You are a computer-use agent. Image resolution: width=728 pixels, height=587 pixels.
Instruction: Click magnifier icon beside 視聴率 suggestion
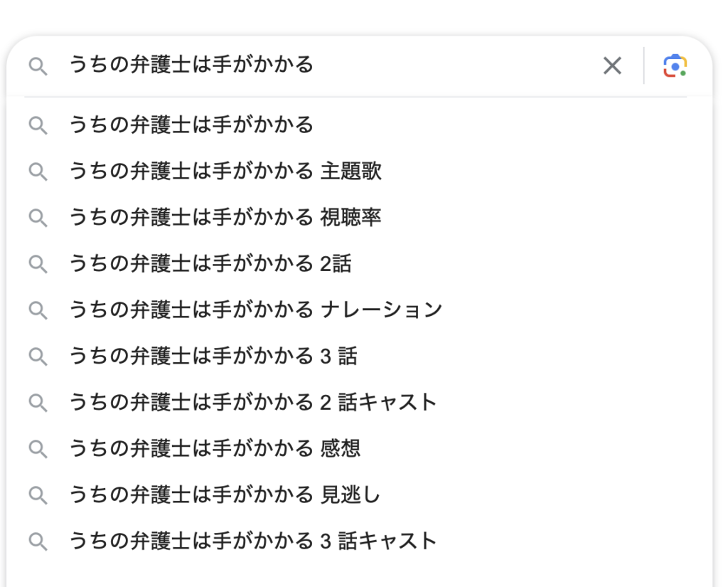38,218
